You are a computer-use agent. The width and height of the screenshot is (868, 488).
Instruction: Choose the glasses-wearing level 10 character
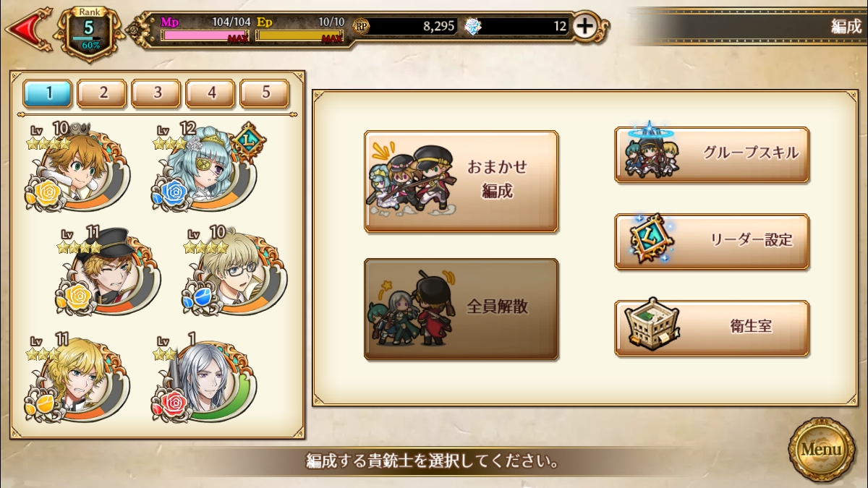click(235, 273)
